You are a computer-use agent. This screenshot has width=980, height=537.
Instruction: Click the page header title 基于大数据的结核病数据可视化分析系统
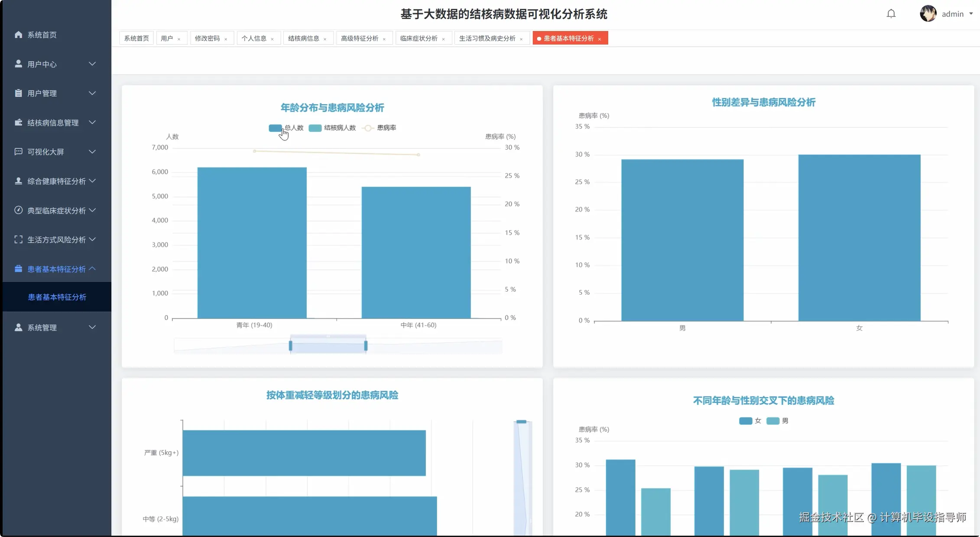tap(503, 14)
